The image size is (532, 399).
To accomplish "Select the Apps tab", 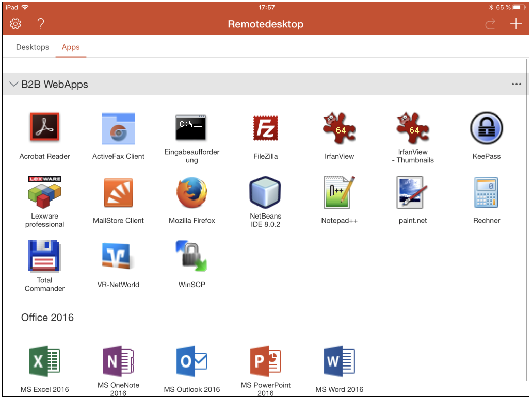I will coord(71,47).
